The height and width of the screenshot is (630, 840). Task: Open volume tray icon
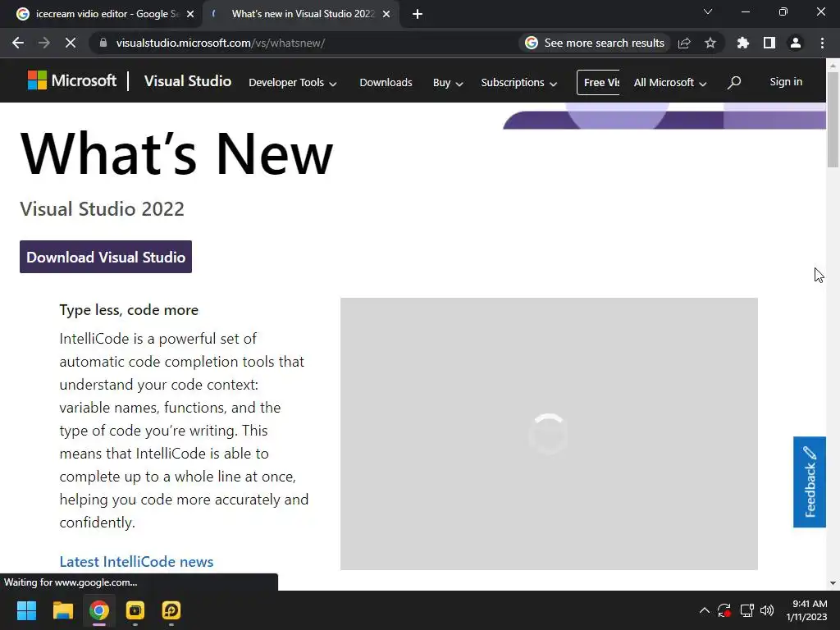point(767,610)
